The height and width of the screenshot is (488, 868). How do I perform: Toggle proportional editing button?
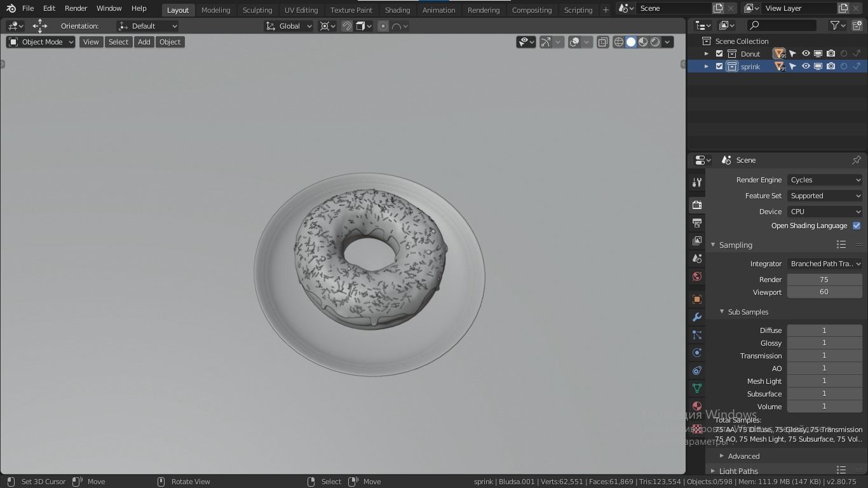coord(383,26)
